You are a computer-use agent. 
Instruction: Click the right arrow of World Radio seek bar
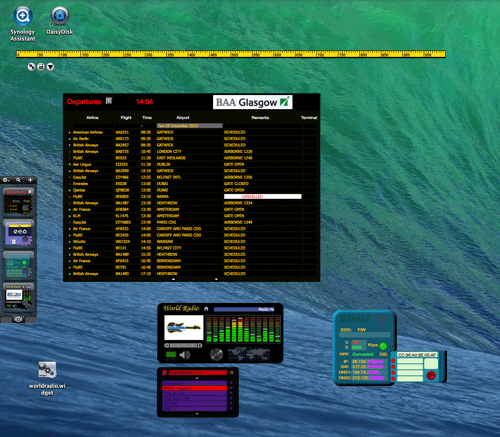click(200, 345)
